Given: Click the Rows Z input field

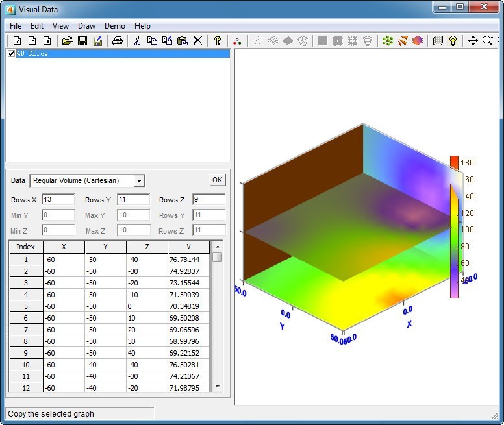Looking at the screenshot, I should (208, 200).
